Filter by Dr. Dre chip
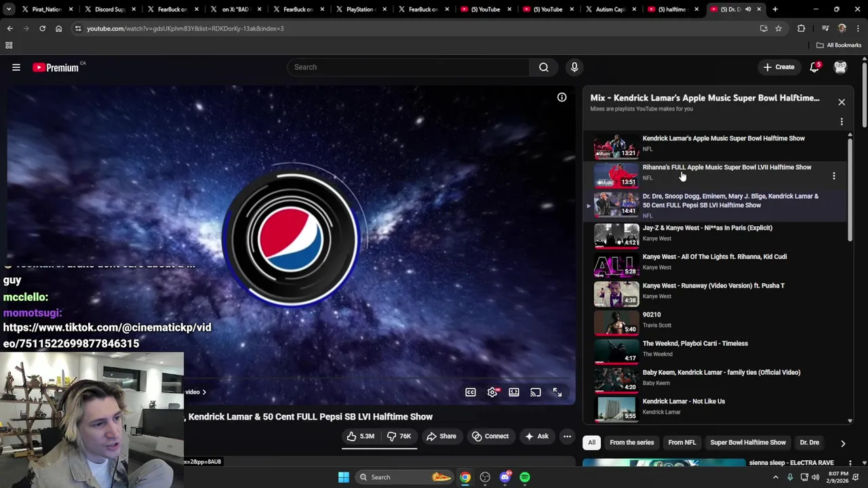The width and height of the screenshot is (868, 488). [x=809, y=443]
